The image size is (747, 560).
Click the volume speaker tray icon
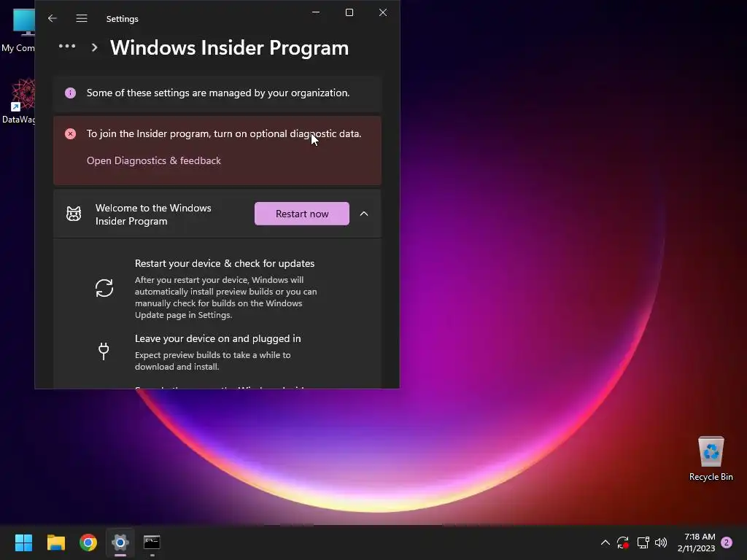tap(661, 542)
